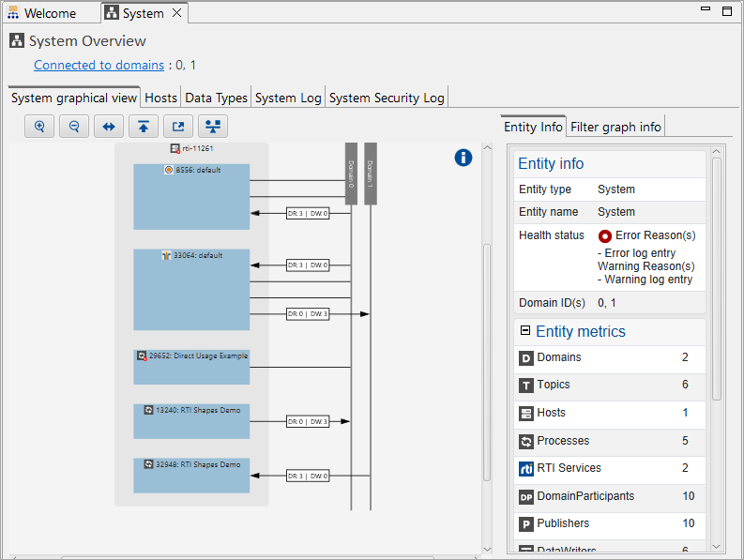The width and height of the screenshot is (744, 560).
Task: Click the Entity type row label
Action: (x=545, y=189)
